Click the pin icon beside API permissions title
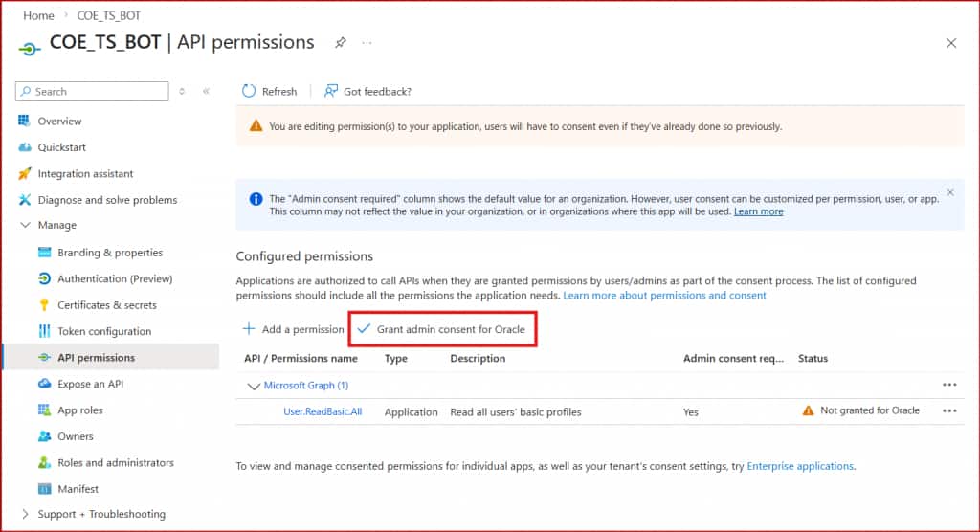Screen dimensions: 980x532 pos(341,43)
